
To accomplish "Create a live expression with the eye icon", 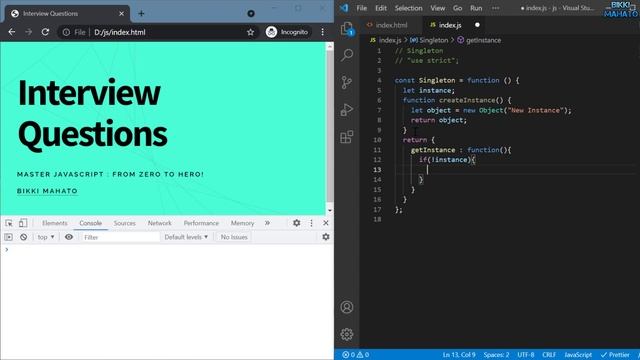I will pos(69,237).
